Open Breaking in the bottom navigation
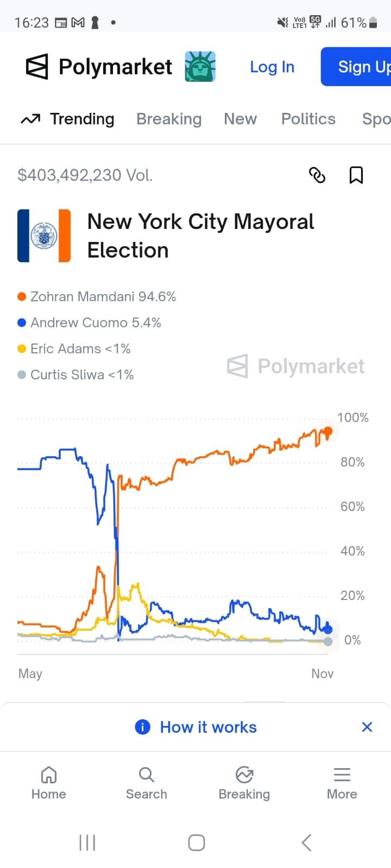Viewport: 391px width, 868px height. click(x=244, y=783)
